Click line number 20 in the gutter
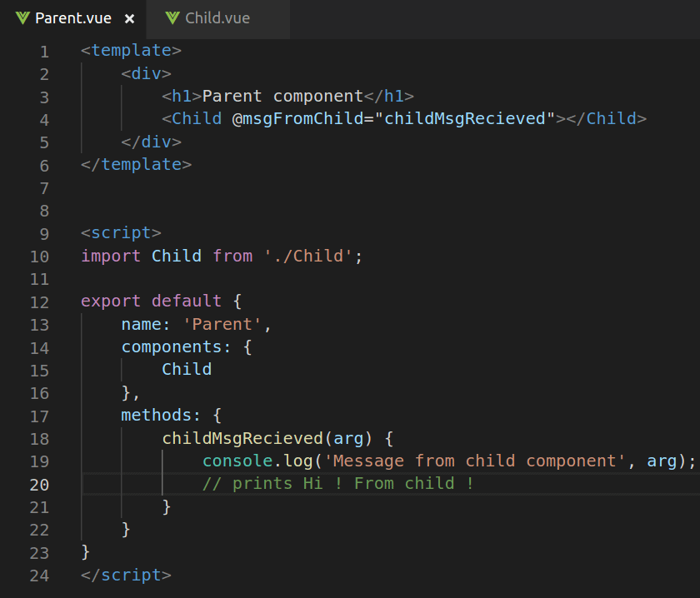 pos(39,485)
